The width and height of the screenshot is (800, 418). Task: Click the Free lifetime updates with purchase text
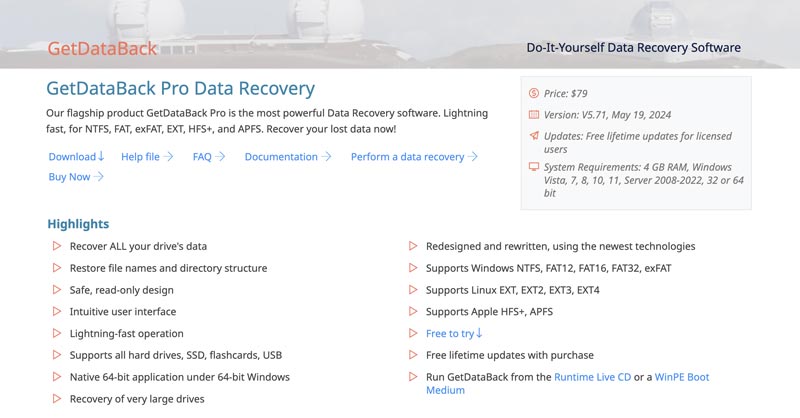click(510, 355)
